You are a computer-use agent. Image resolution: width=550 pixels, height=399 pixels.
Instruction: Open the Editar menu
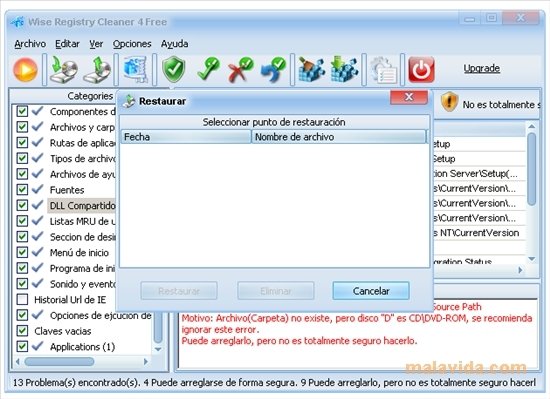(x=67, y=44)
